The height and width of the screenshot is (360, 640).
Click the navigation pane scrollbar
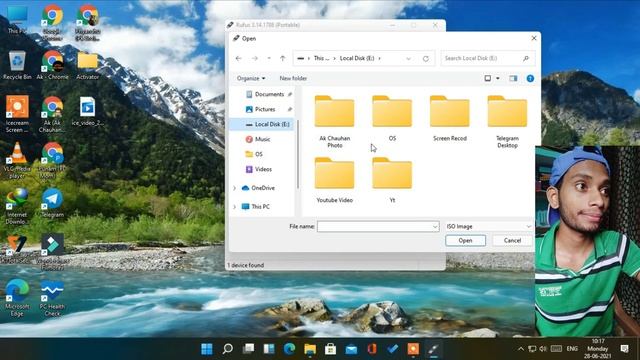[x=298, y=154]
